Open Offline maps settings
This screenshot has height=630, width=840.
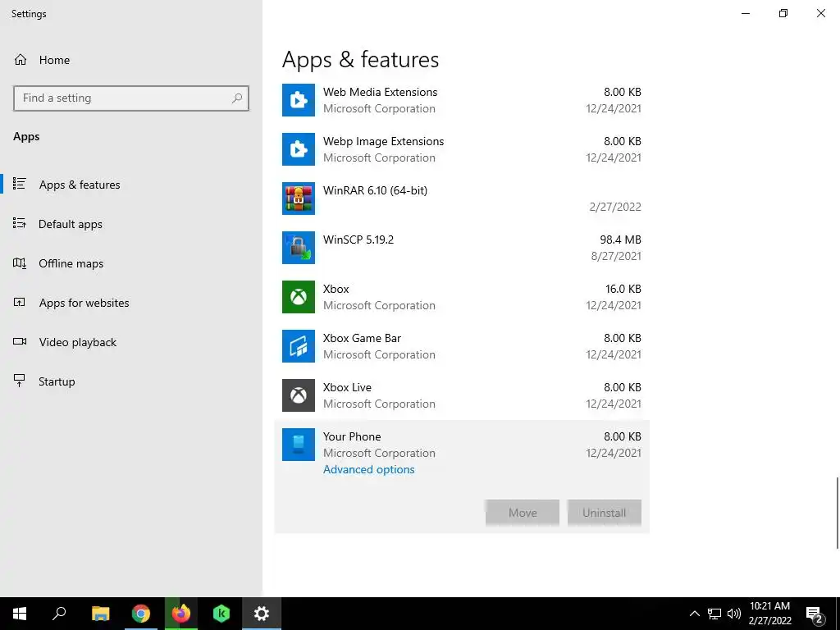tap(131, 263)
